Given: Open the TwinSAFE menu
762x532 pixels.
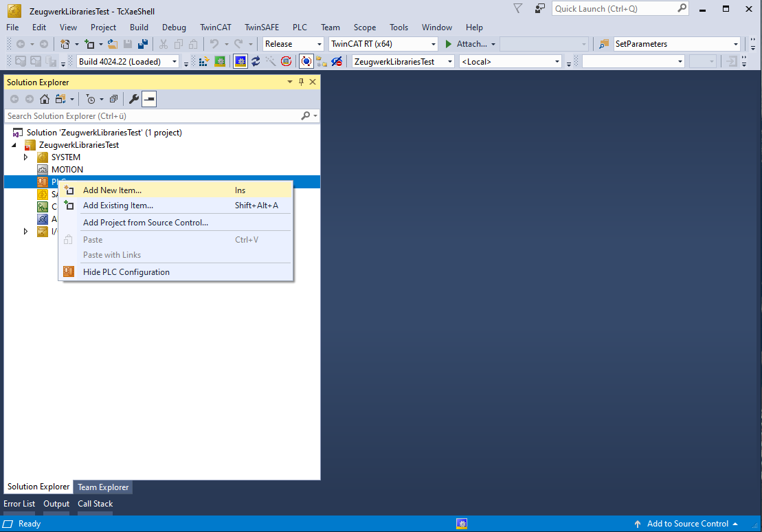Looking at the screenshot, I should [x=262, y=27].
